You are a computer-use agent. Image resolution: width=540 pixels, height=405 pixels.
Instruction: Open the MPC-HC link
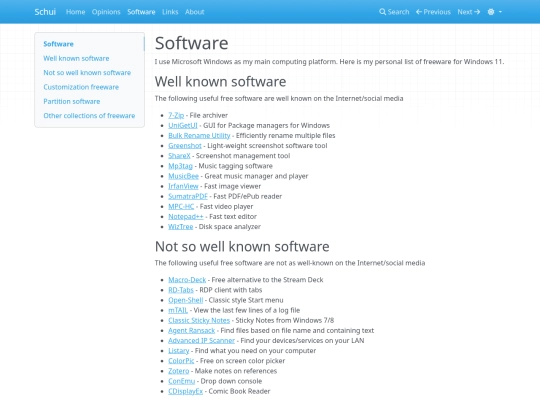(x=181, y=207)
